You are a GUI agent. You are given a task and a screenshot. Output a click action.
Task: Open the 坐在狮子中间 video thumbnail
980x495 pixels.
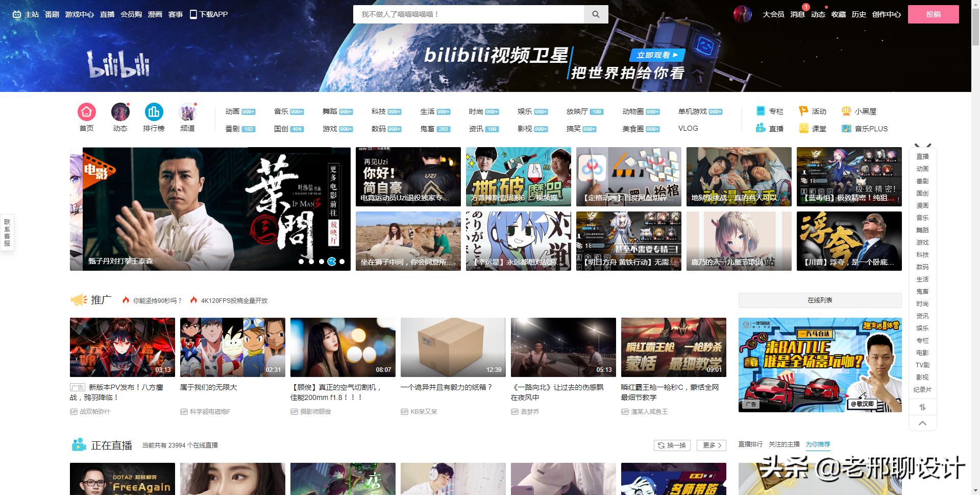408,241
